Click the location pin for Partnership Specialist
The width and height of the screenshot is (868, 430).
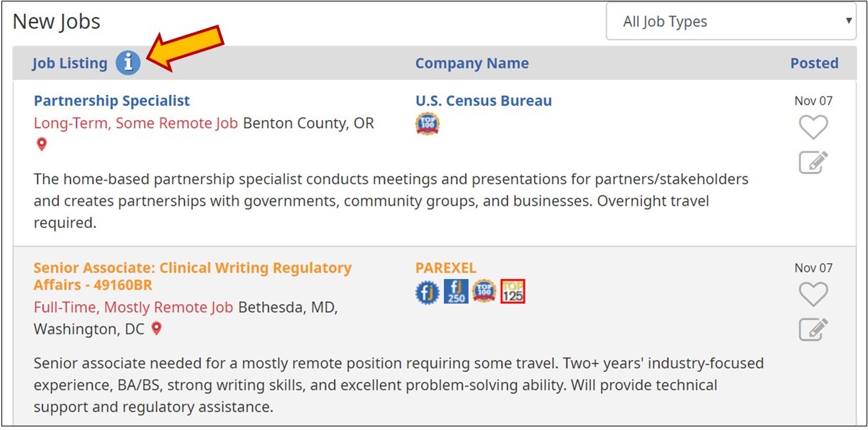pos(41,144)
